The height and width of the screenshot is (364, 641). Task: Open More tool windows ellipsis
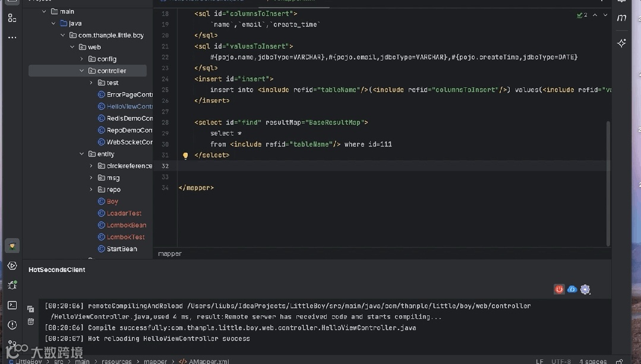click(12, 37)
